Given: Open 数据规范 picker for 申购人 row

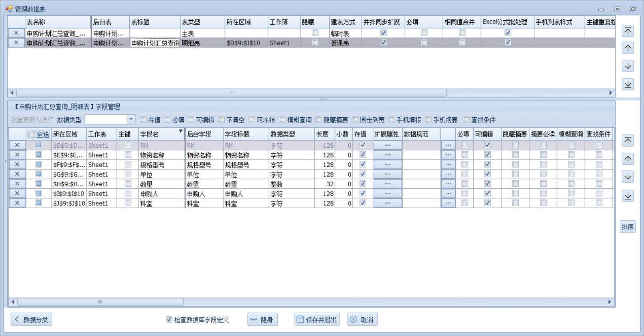Looking at the screenshot, I should (x=448, y=194).
